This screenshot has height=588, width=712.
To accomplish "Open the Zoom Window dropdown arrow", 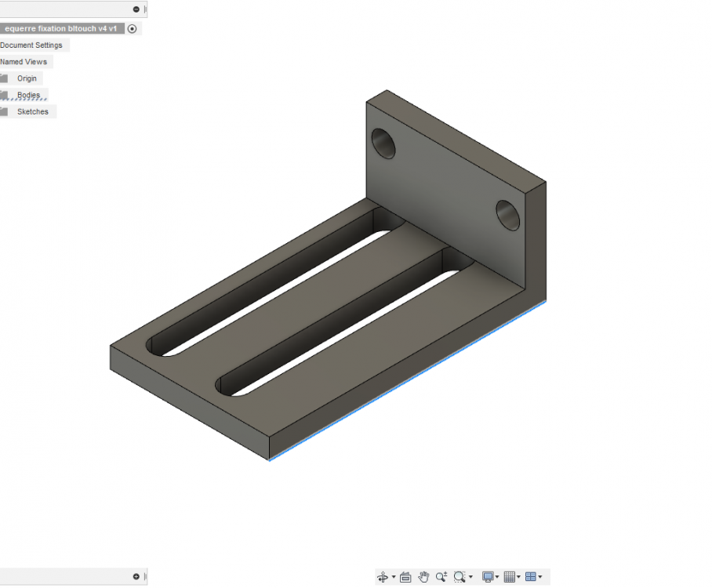I will pos(471,577).
